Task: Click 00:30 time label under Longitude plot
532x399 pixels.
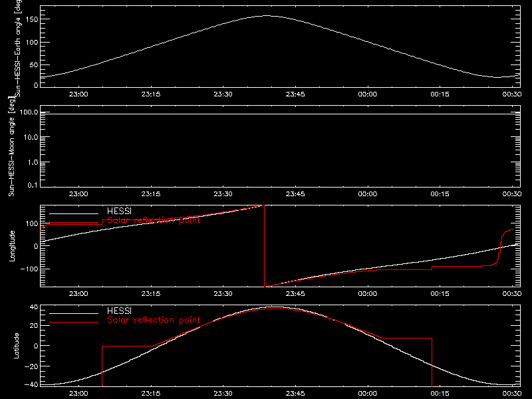Action: (511, 293)
